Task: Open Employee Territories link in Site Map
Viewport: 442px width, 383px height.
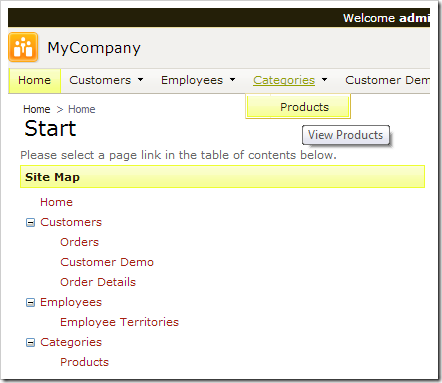Action: click(119, 322)
